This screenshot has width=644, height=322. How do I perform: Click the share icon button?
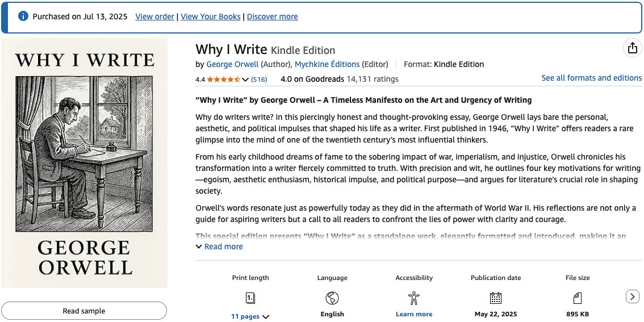632,48
